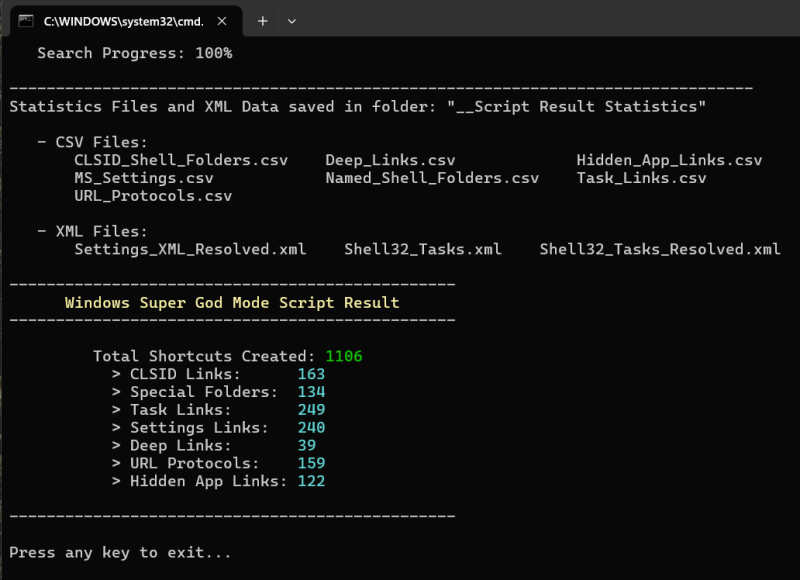This screenshot has width=800, height=580.
Task: Click the Statistics Files and XML Data saved line
Action: (358, 107)
